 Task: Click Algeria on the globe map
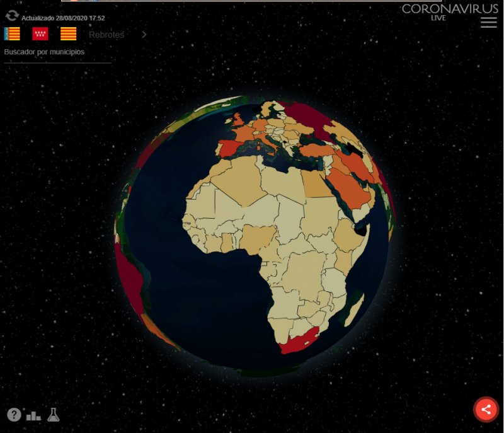(236, 180)
